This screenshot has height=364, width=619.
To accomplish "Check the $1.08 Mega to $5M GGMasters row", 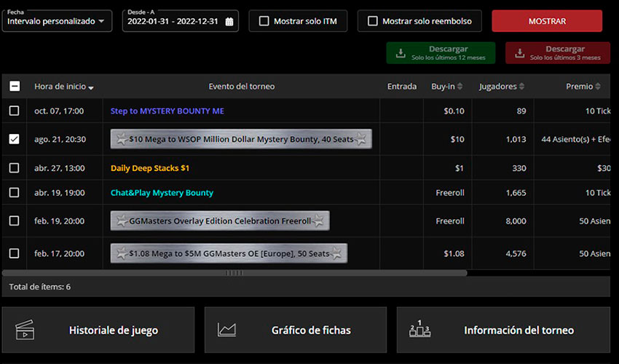I will (x=15, y=253).
